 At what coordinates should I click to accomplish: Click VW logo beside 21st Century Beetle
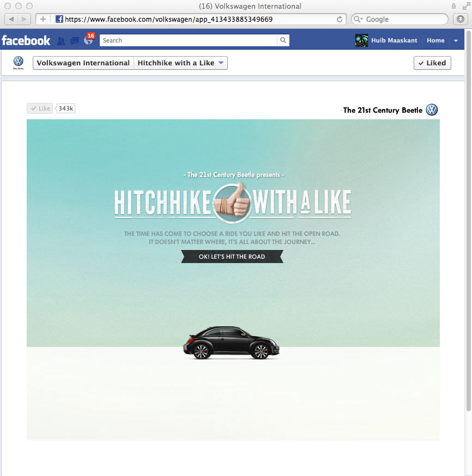pyautogui.click(x=432, y=109)
